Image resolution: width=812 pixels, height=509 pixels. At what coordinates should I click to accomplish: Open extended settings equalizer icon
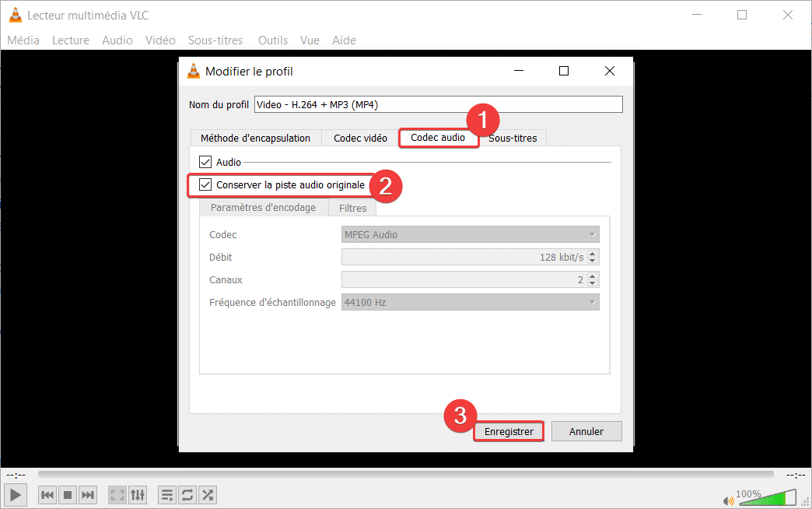pos(138,494)
